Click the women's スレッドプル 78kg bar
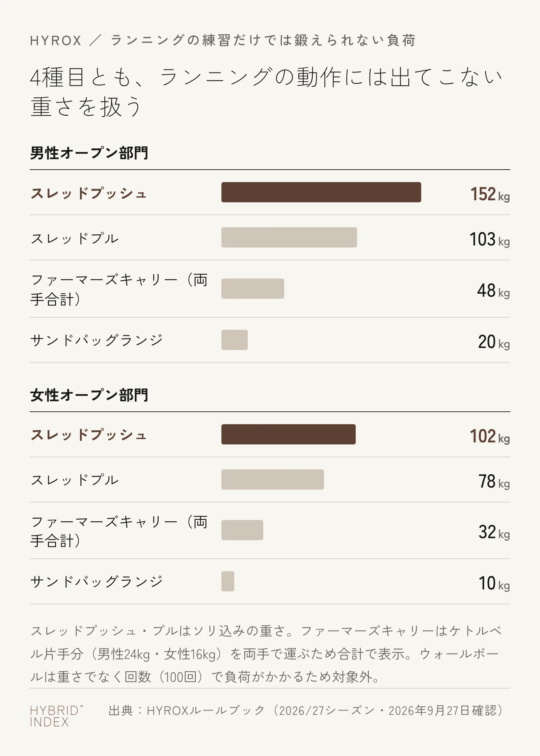The width and height of the screenshot is (540, 756). point(272,479)
